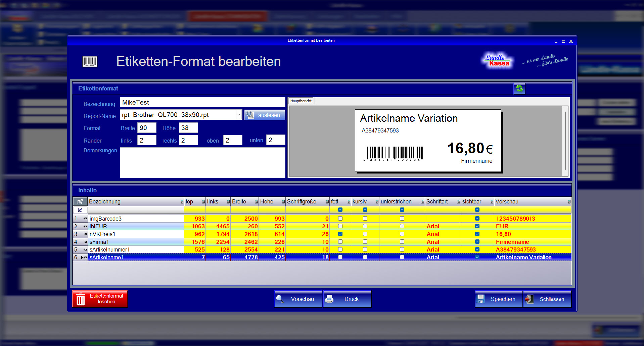Click the pin icon on the Schriftgröße column header
The height and width of the screenshot is (346, 644).
click(x=327, y=202)
